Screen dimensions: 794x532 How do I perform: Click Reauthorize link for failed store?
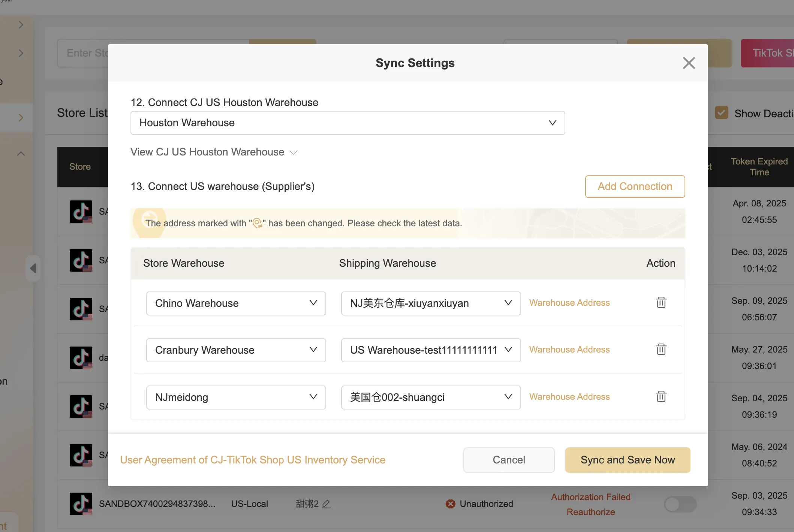pyautogui.click(x=590, y=512)
